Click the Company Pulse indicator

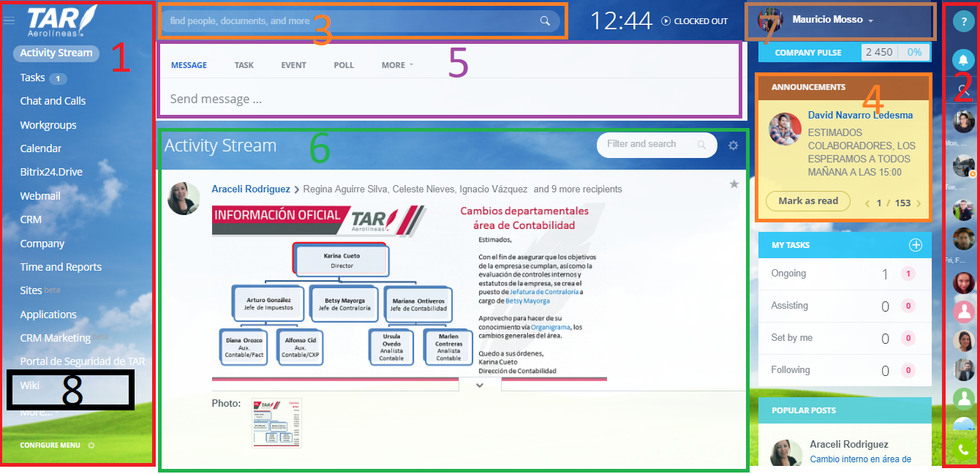[x=845, y=53]
